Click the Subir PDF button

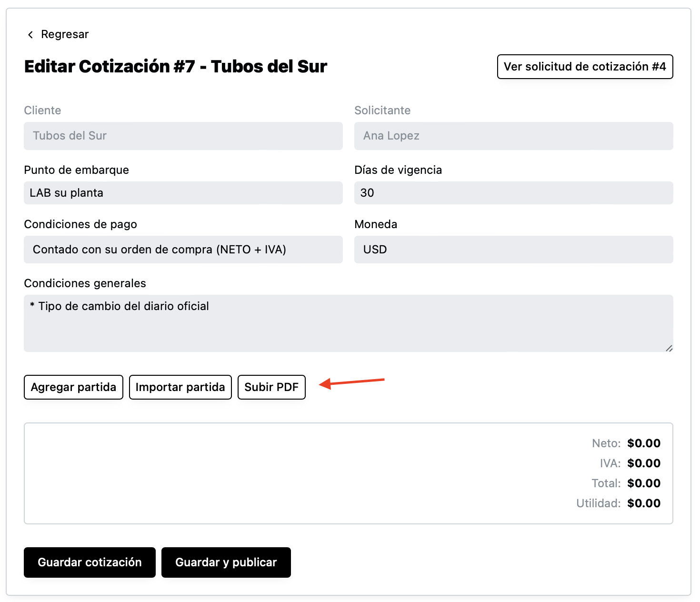coord(271,387)
